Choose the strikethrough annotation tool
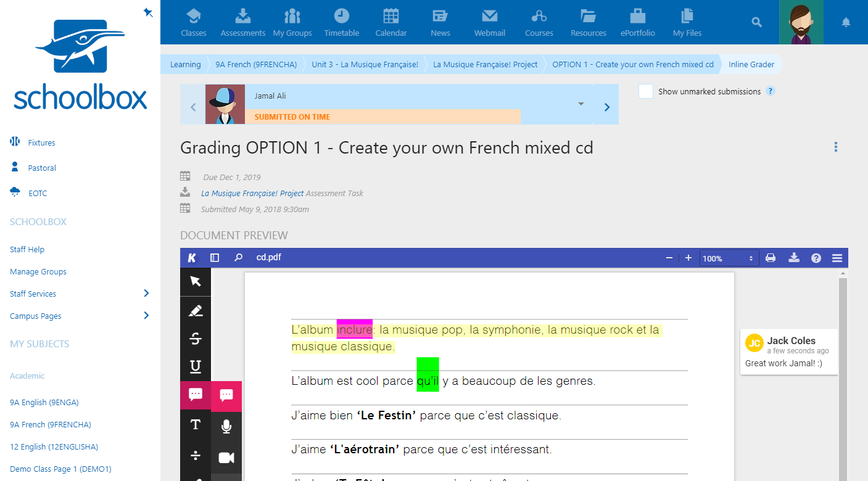The width and height of the screenshot is (868, 481). pyautogui.click(x=196, y=339)
